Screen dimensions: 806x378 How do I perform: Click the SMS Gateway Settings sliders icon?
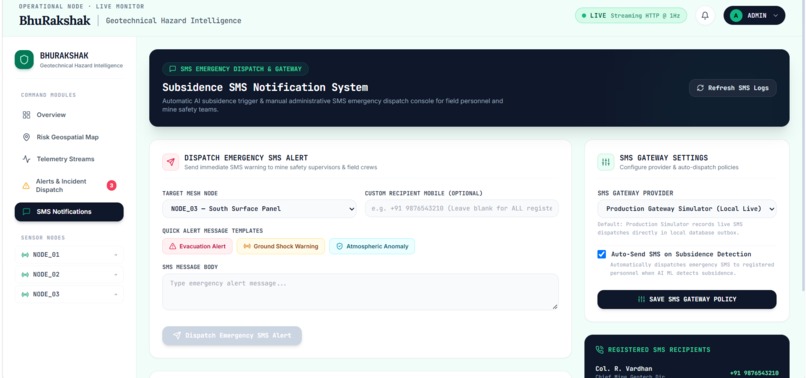(606, 162)
